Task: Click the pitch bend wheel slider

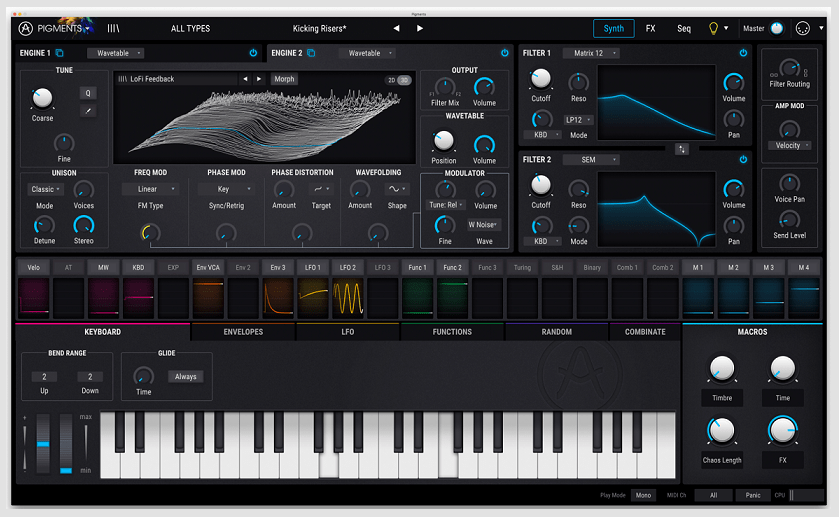Action: (x=43, y=443)
